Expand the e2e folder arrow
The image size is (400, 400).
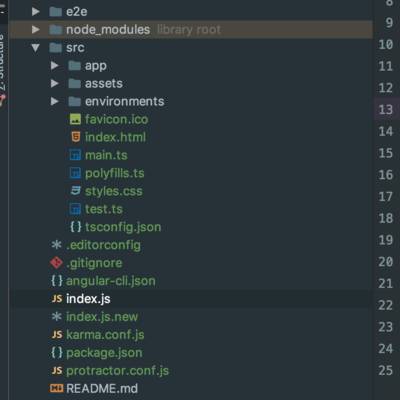click(36, 12)
